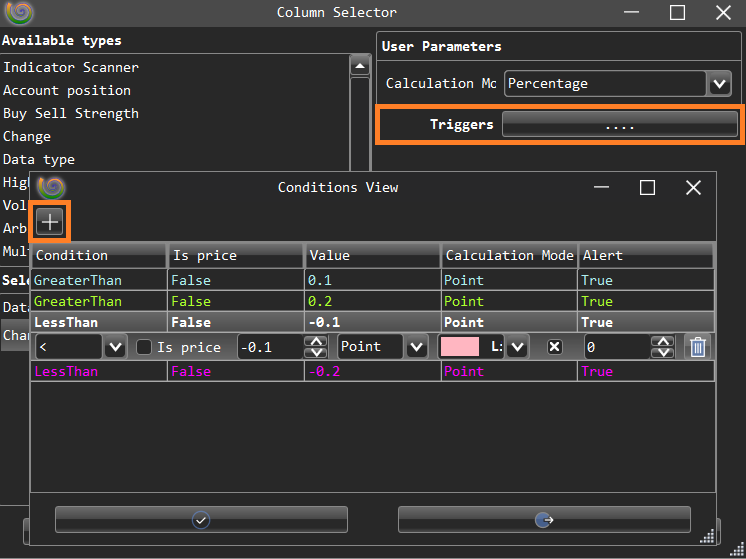Viewport: 746px width, 559px height.
Task: Click the -0.1 value input field
Action: (271, 347)
